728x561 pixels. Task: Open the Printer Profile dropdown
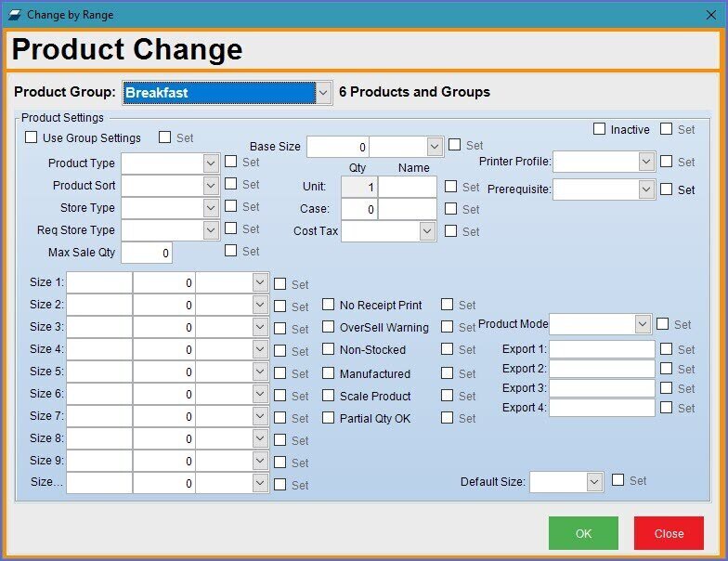click(x=647, y=162)
